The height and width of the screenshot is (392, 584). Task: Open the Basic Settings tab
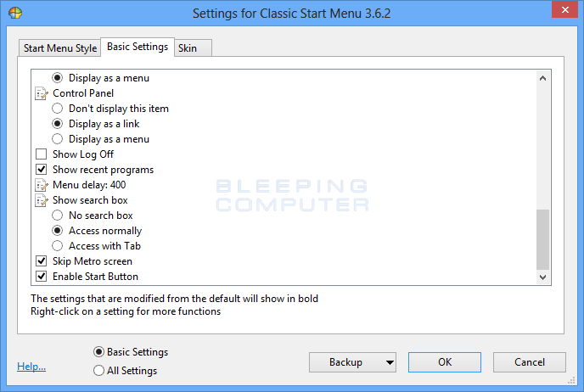(138, 47)
